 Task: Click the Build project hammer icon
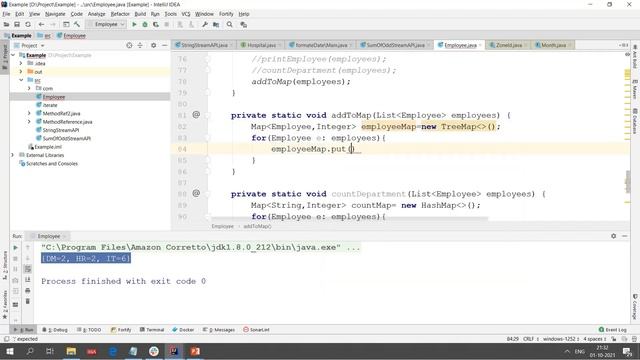point(77,24)
